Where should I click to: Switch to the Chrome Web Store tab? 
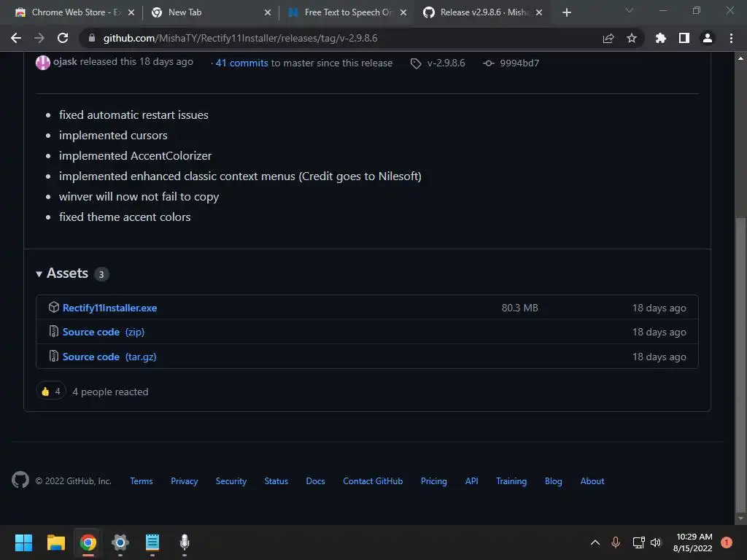point(74,13)
